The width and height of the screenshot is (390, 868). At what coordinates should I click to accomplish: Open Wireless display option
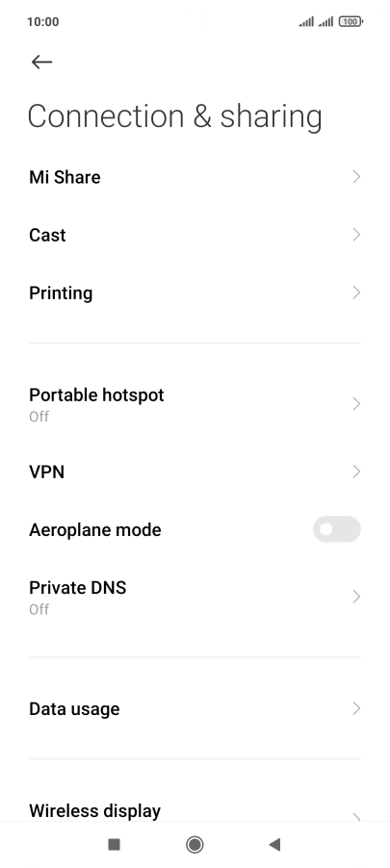(195, 811)
